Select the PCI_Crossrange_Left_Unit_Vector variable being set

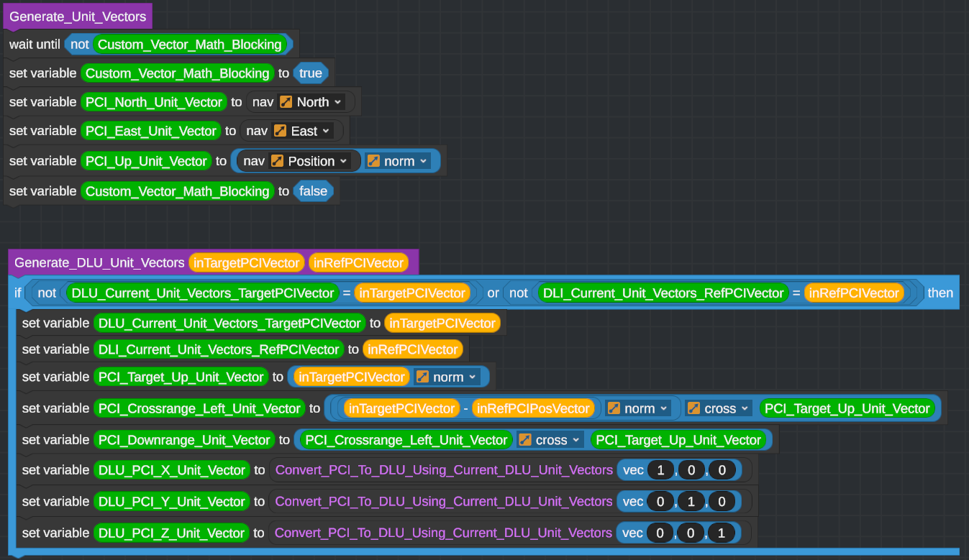[199, 408]
